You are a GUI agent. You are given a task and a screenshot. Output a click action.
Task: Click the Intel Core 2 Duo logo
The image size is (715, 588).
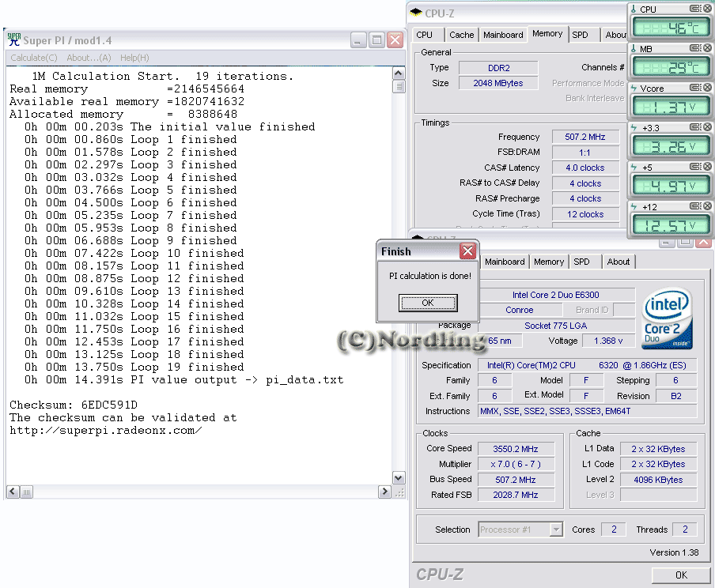pyautogui.click(x=667, y=318)
